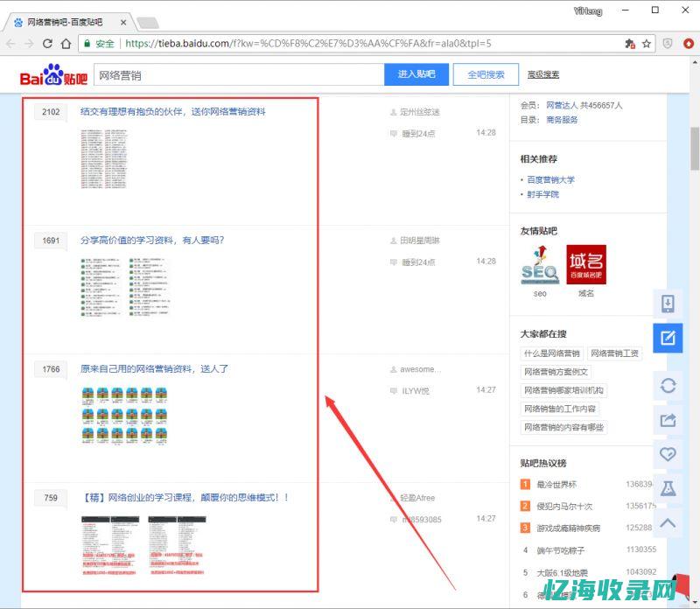The width and height of the screenshot is (700, 609).
Task: Click the blue compose post icon
Action: (x=668, y=338)
